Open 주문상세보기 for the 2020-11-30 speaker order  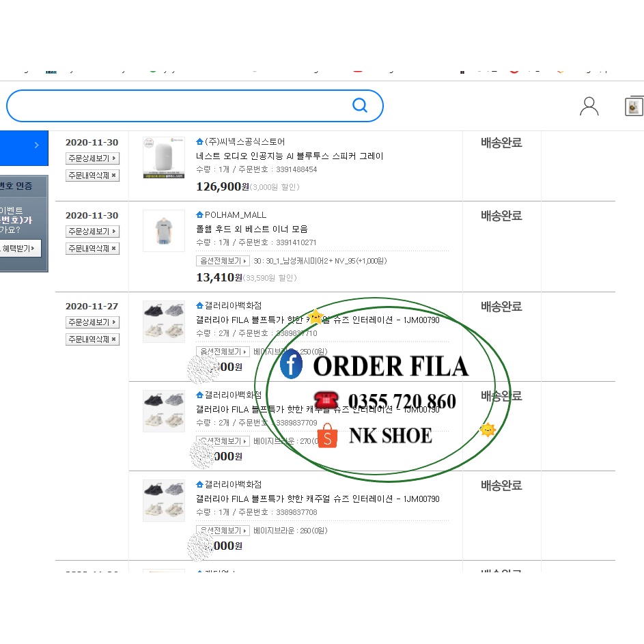point(92,158)
